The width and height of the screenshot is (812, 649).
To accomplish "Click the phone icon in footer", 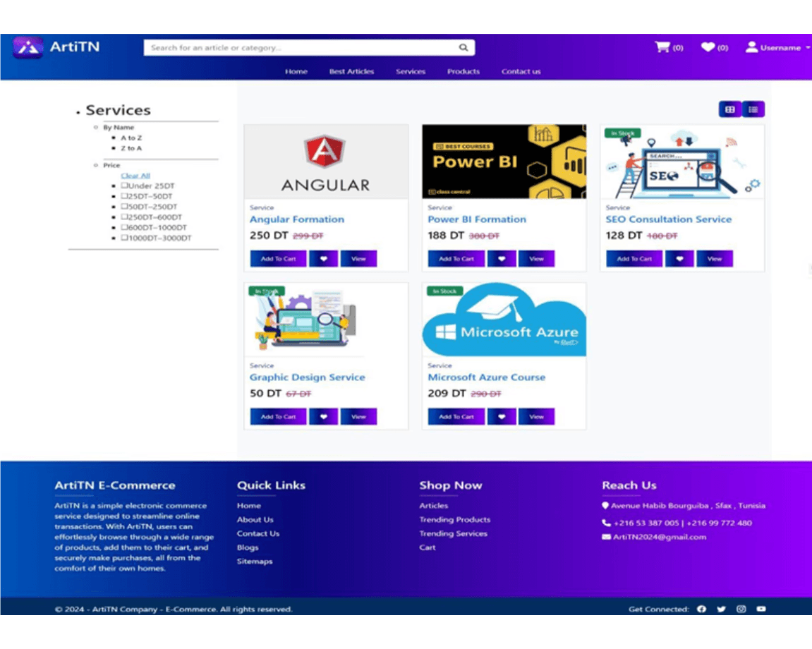I will 606,523.
